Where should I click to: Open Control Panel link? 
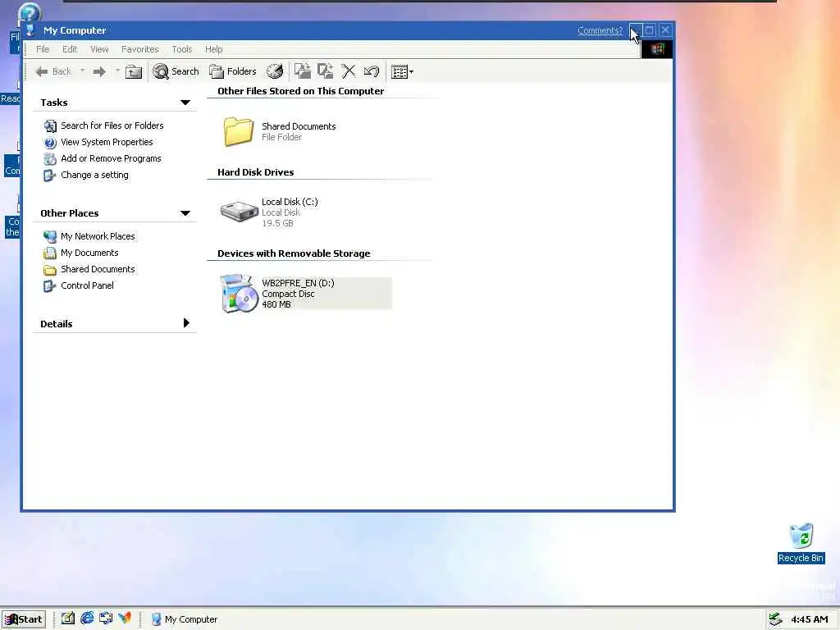pos(87,285)
